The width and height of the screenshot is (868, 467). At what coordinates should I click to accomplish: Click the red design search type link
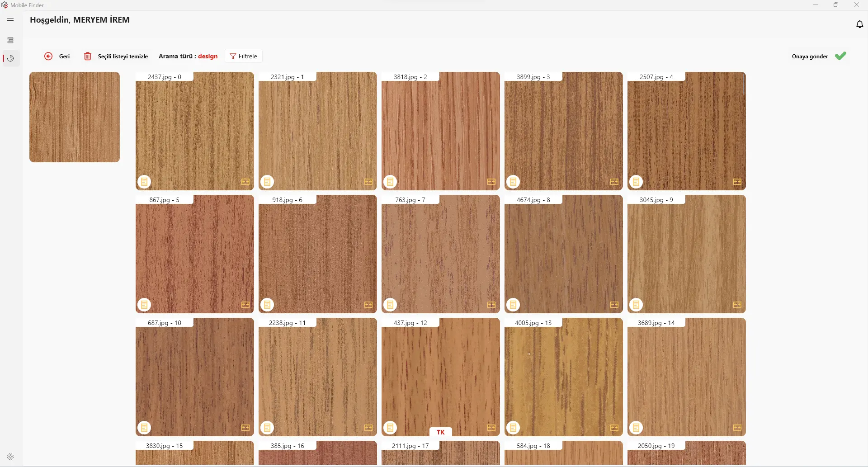click(208, 57)
